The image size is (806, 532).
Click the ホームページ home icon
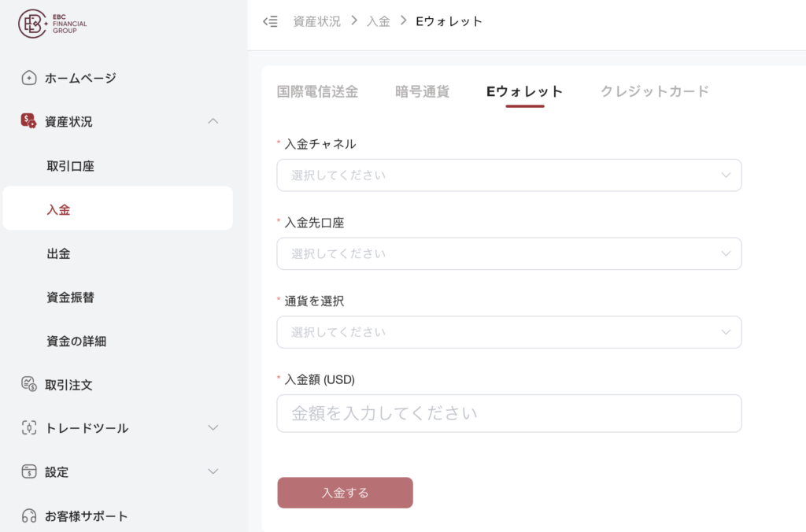tap(29, 78)
